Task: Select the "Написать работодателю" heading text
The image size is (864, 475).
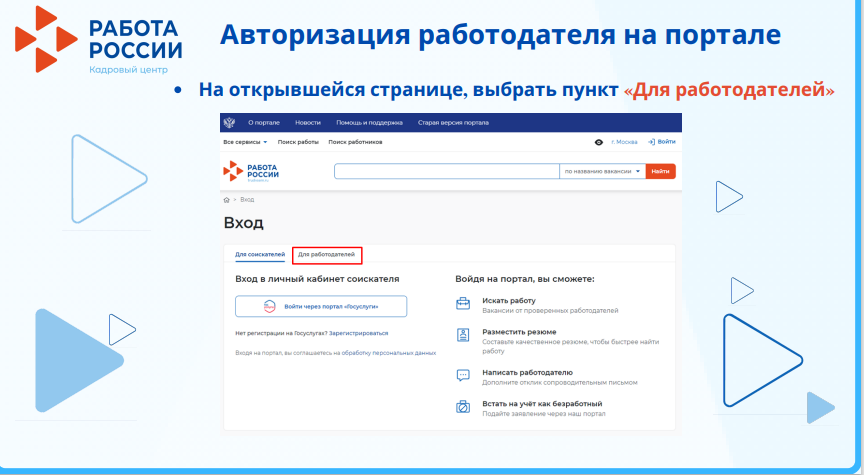Action: click(527, 373)
